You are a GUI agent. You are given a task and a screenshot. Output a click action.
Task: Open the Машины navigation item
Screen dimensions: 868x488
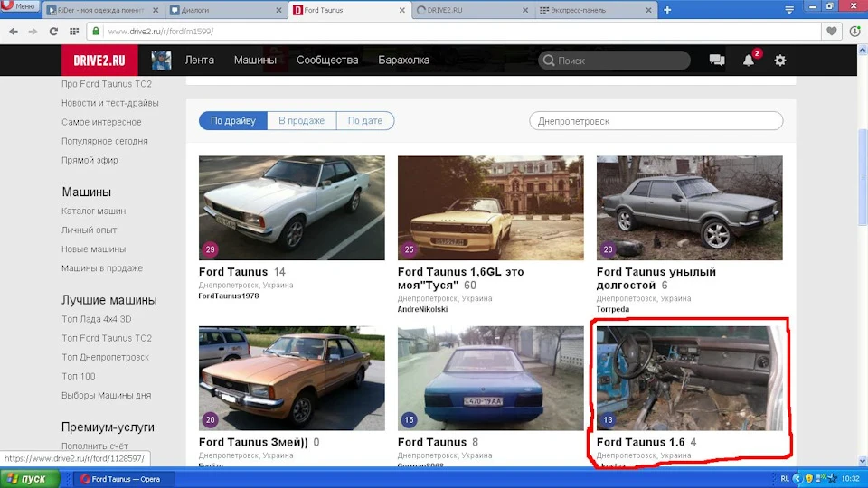pyautogui.click(x=255, y=61)
